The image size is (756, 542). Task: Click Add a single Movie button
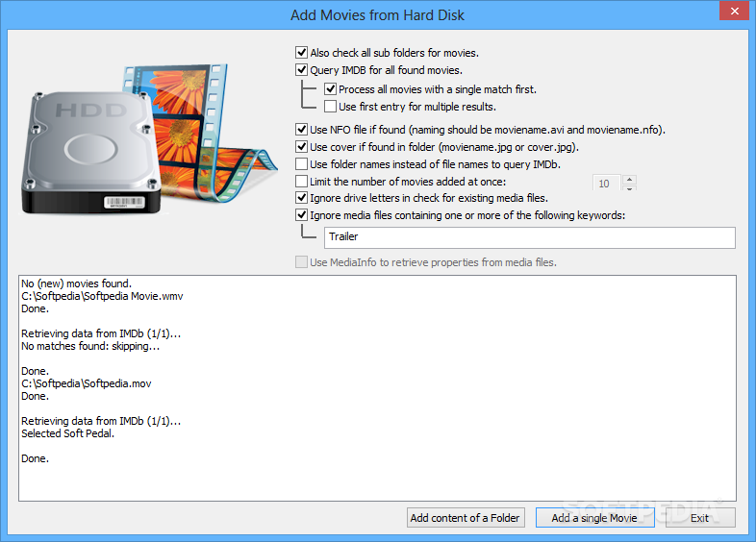[x=594, y=518]
